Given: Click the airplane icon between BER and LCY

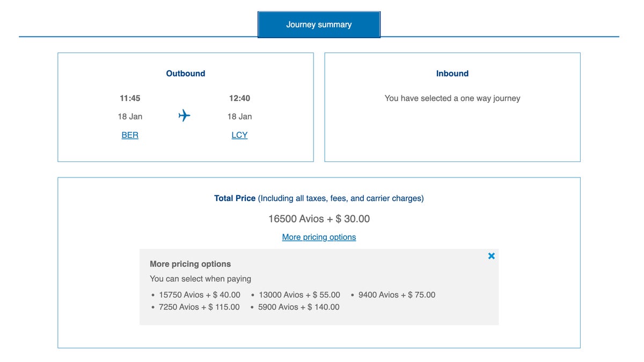Looking at the screenshot, I should pos(184,116).
